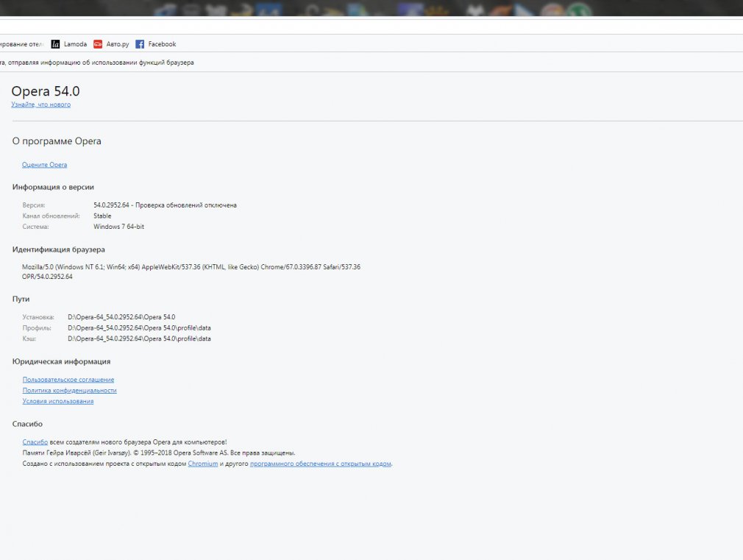This screenshot has height=560, width=743.
Task: Open the Авто.ру bookmark
Action: (x=111, y=44)
